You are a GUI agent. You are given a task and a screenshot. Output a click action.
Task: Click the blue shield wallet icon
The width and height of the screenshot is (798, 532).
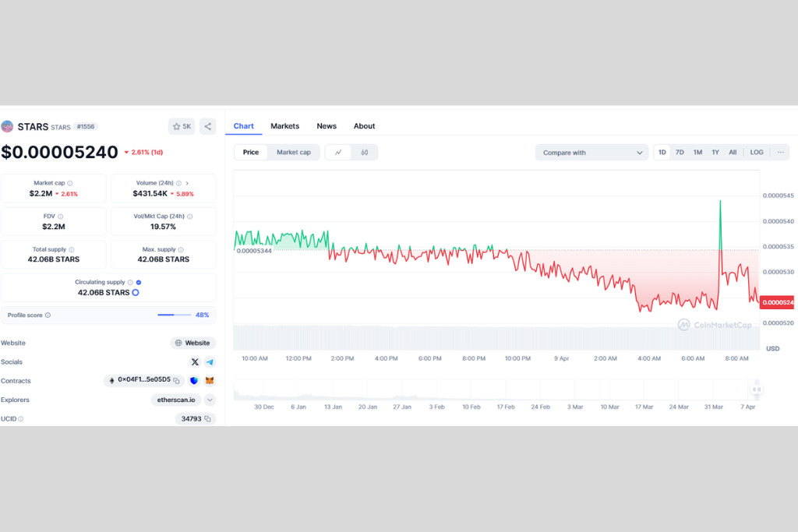(194, 380)
